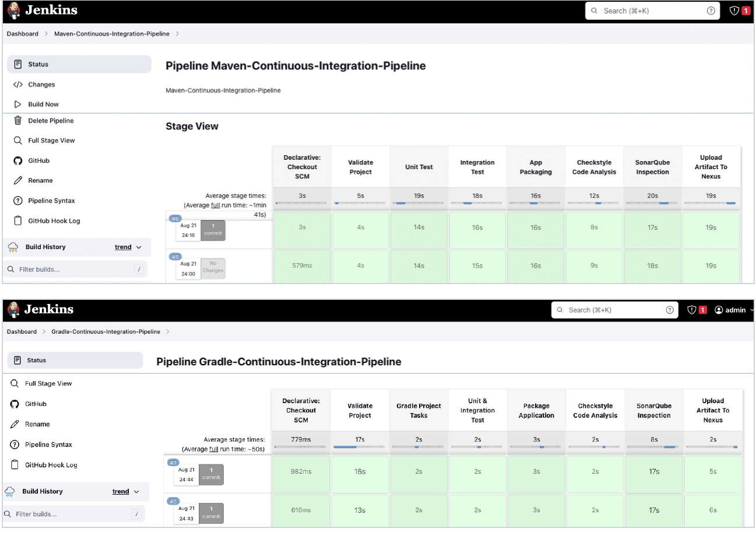756x535 pixels.
Task: Click Full Stage View magnifier icon, Gradle sidebar
Action: (15, 383)
